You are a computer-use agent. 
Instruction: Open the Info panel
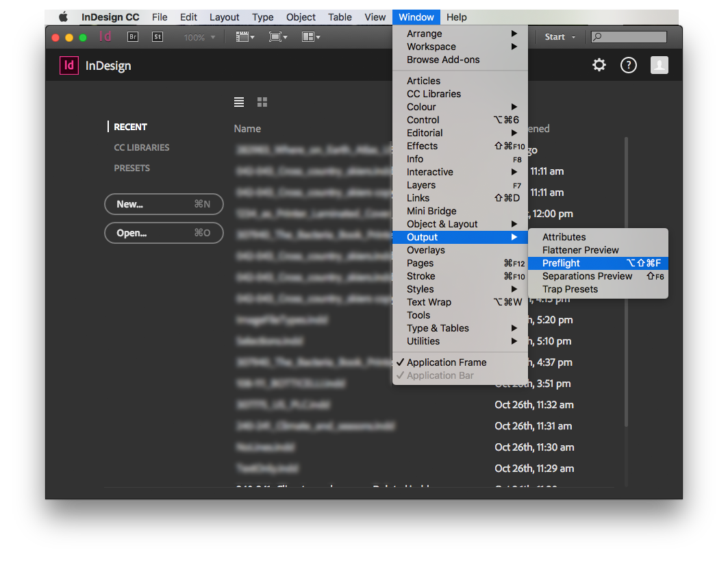(460, 159)
